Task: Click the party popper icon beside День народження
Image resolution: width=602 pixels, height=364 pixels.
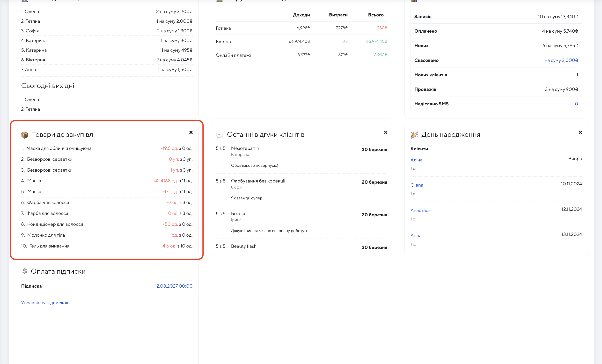Action: (414, 135)
